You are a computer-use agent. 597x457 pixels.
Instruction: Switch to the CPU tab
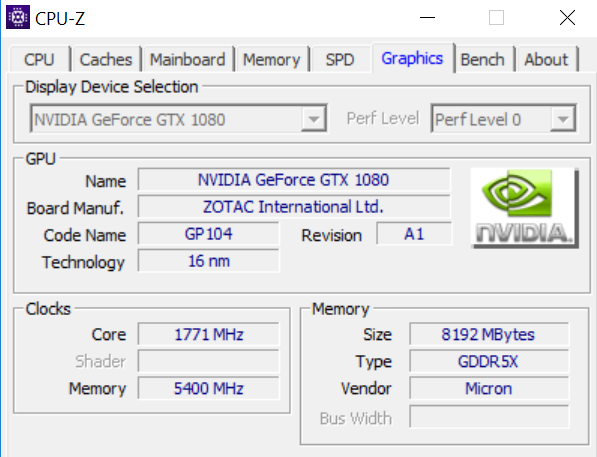(39, 59)
